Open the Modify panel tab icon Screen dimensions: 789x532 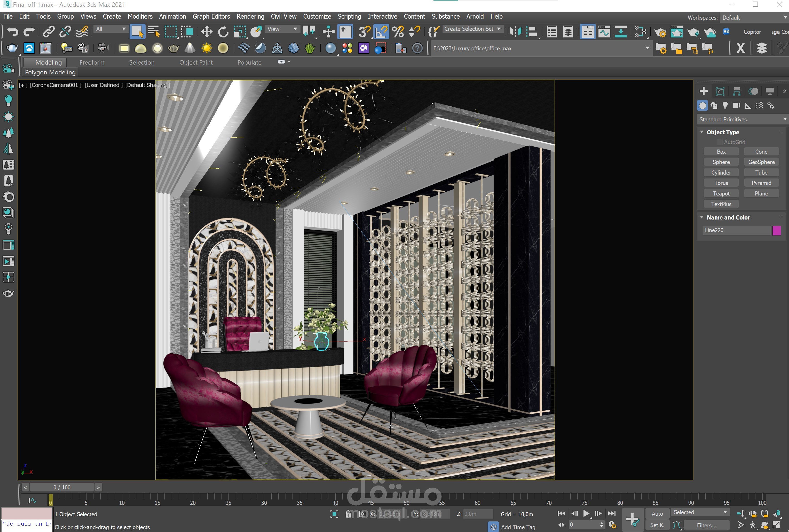[720, 91]
